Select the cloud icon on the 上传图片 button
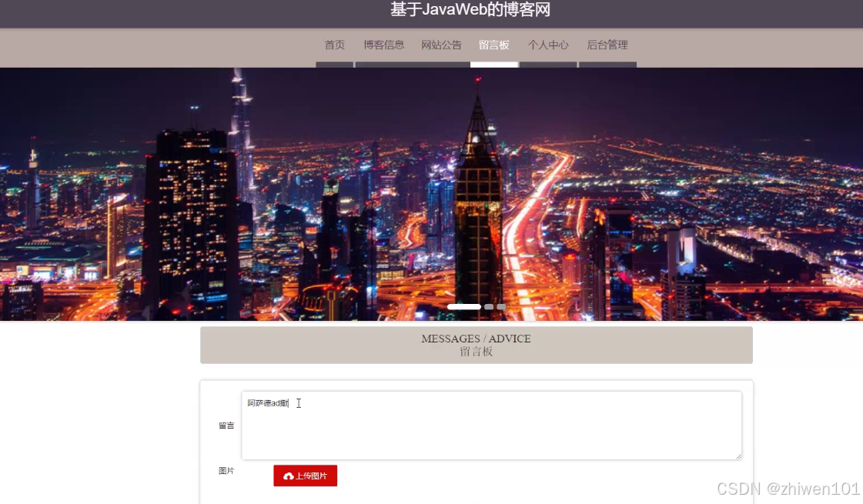Screen dimensions: 863x504 289,476
